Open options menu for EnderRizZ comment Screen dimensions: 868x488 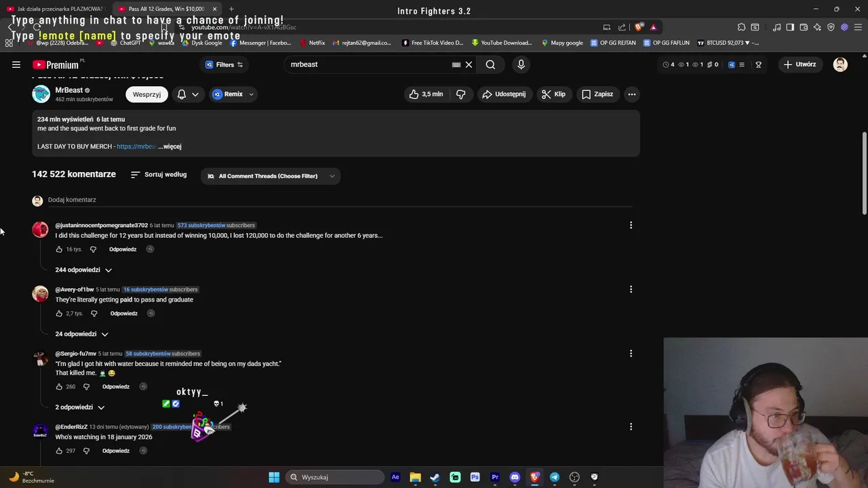(x=631, y=427)
